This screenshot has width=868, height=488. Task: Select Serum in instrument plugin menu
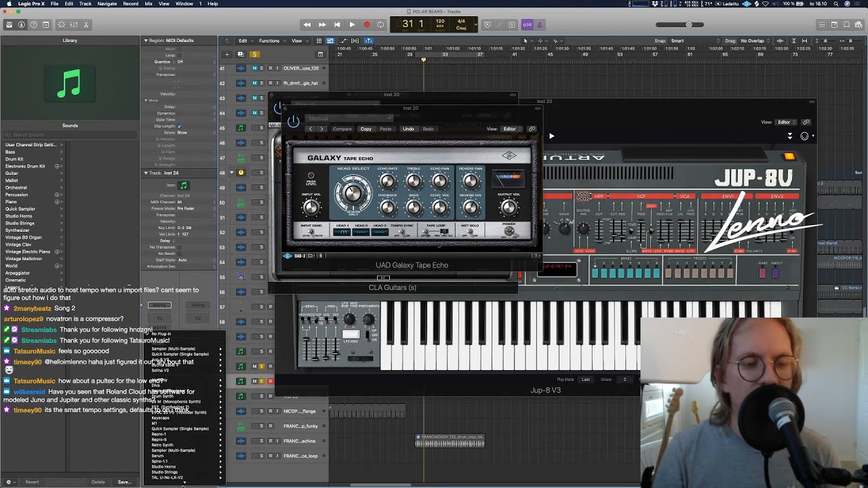click(x=158, y=456)
